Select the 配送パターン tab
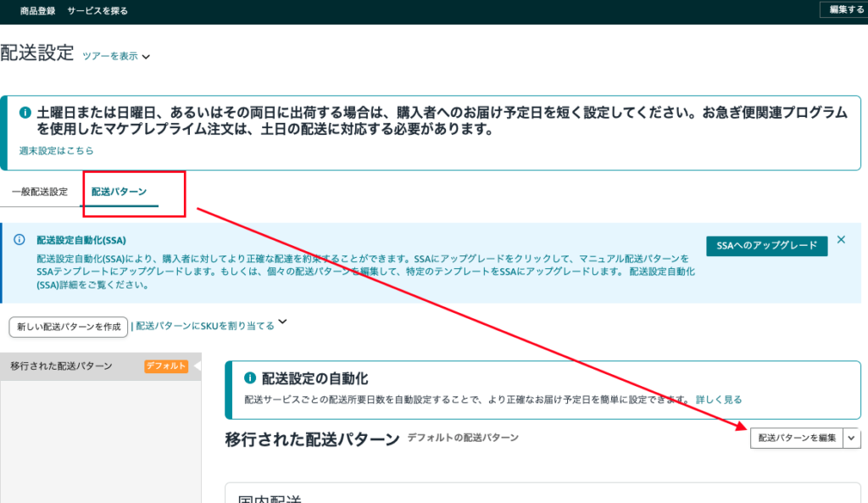The image size is (868, 503). coord(119,192)
